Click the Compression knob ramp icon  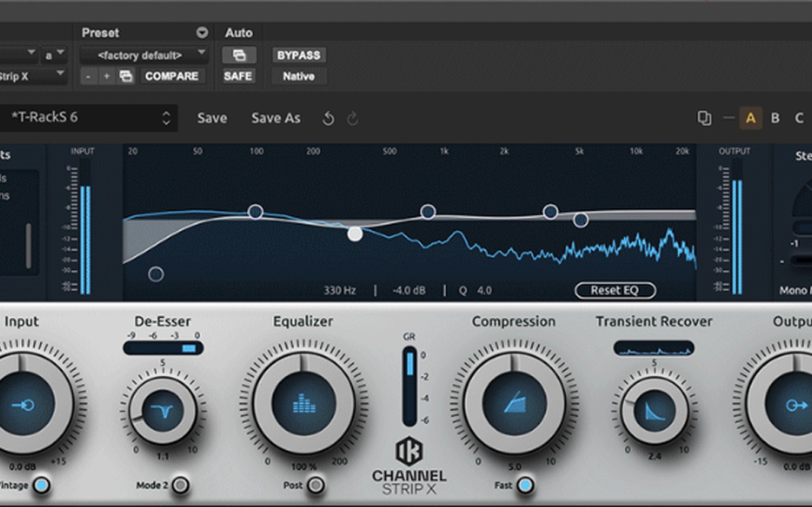[514, 403]
